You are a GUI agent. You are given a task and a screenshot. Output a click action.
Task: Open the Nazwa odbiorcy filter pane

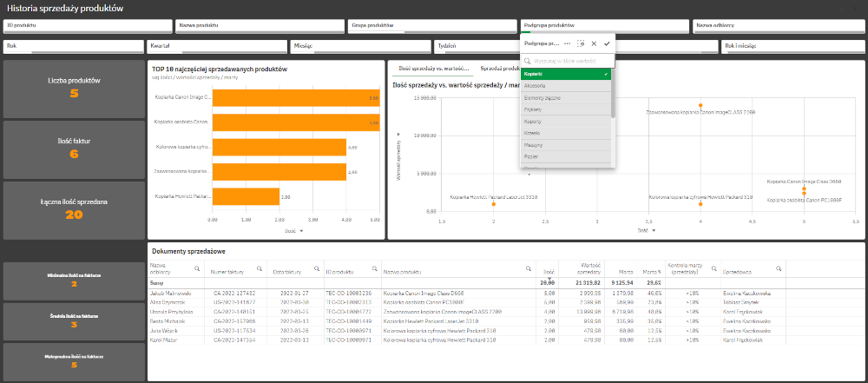click(778, 26)
